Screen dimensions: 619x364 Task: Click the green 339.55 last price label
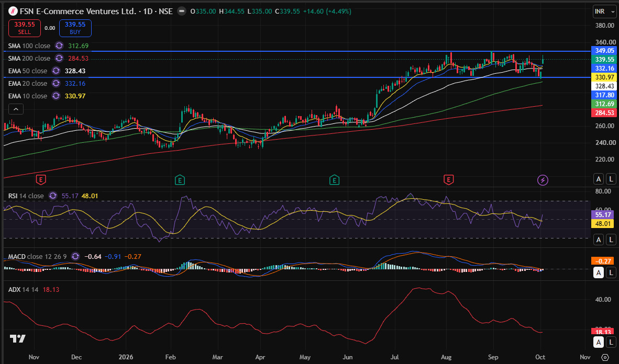coord(604,60)
